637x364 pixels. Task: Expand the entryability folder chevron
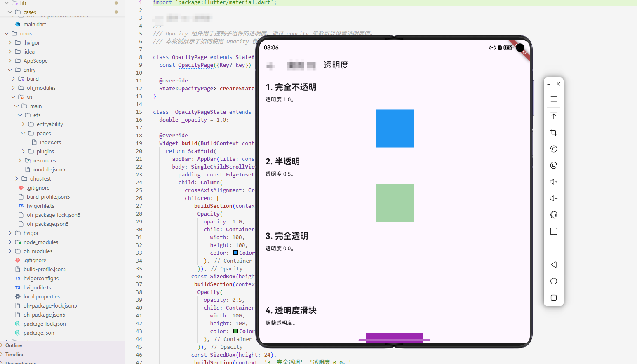pos(23,124)
